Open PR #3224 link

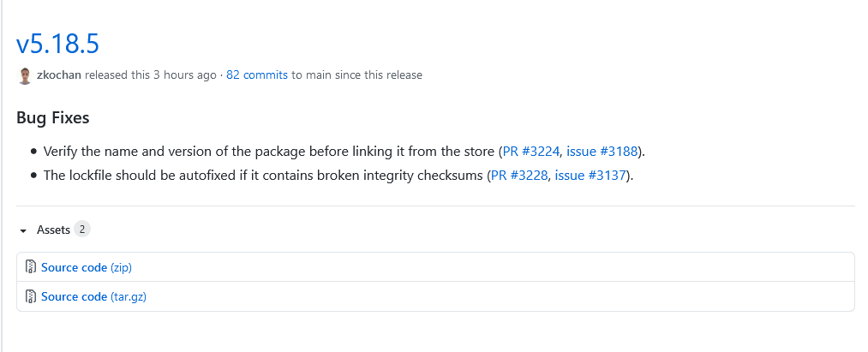click(x=531, y=151)
